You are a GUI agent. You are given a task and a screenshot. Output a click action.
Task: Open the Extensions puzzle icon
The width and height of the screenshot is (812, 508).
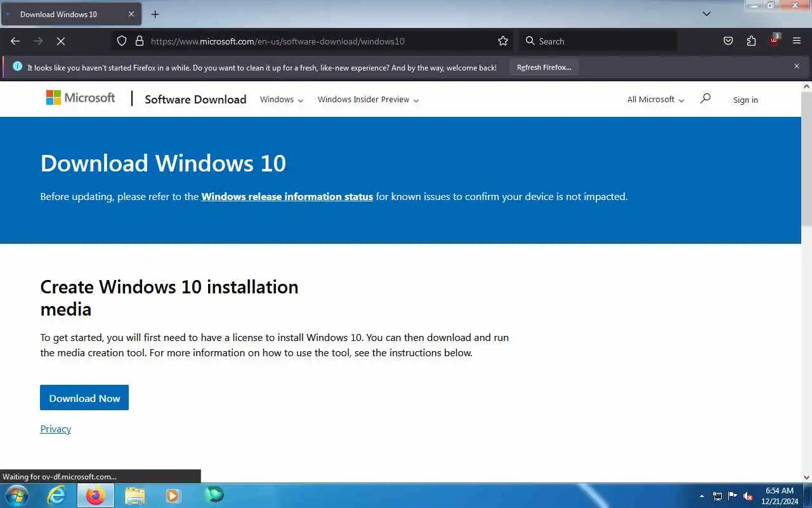pyautogui.click(x=751, y=41)
